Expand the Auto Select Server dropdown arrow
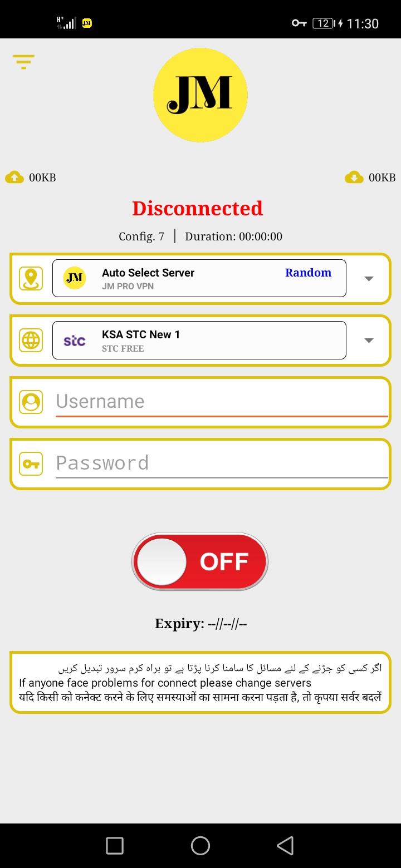 click(x=369, y=279)
